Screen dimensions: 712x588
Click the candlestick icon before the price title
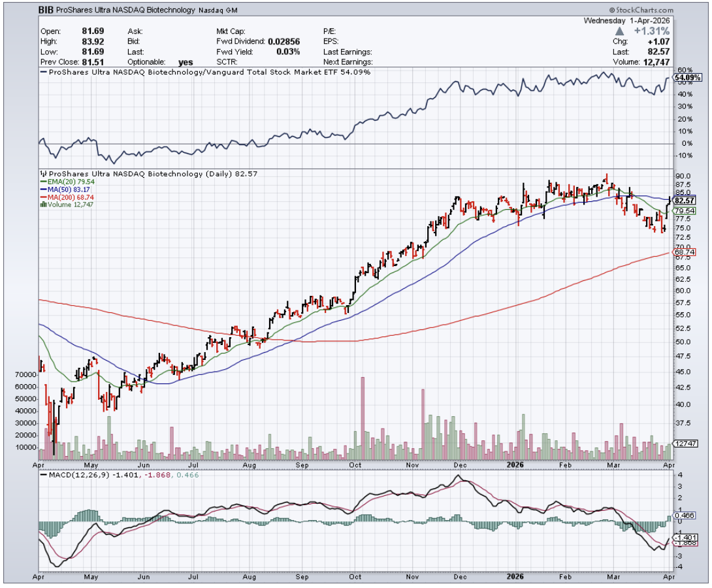pos(42,174)
